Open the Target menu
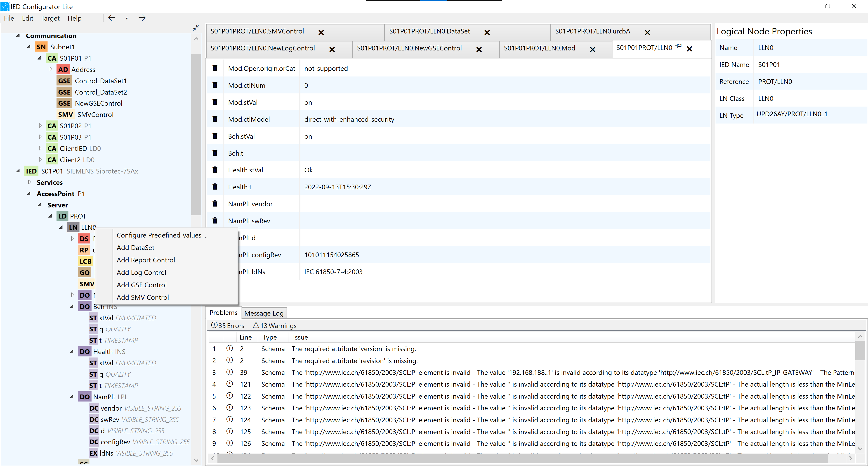868x466 pixels. coord(50,18)
